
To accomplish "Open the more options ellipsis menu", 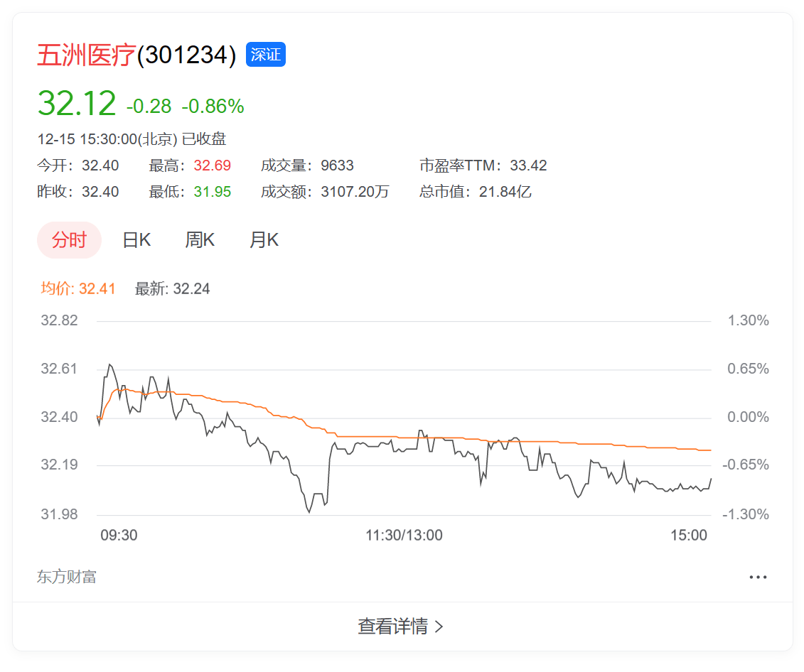I will click(757, 577).
